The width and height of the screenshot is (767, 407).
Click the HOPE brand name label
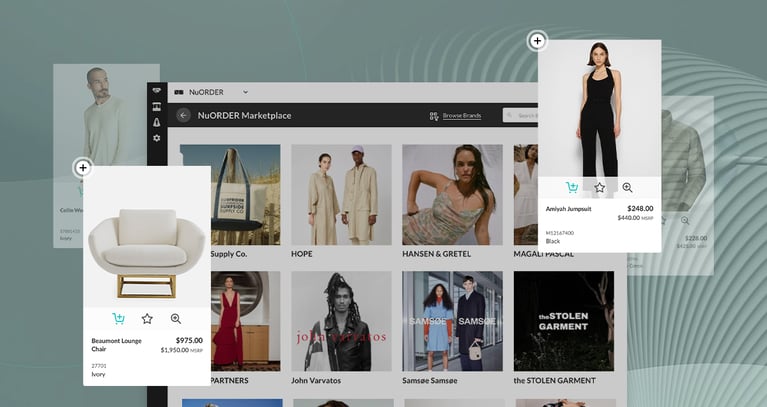[x=302, y=254]
